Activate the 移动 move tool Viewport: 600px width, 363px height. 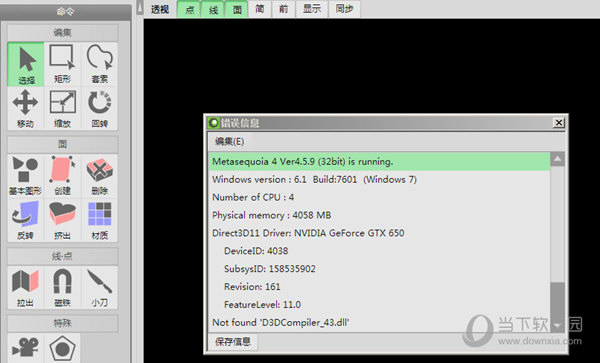26,109
